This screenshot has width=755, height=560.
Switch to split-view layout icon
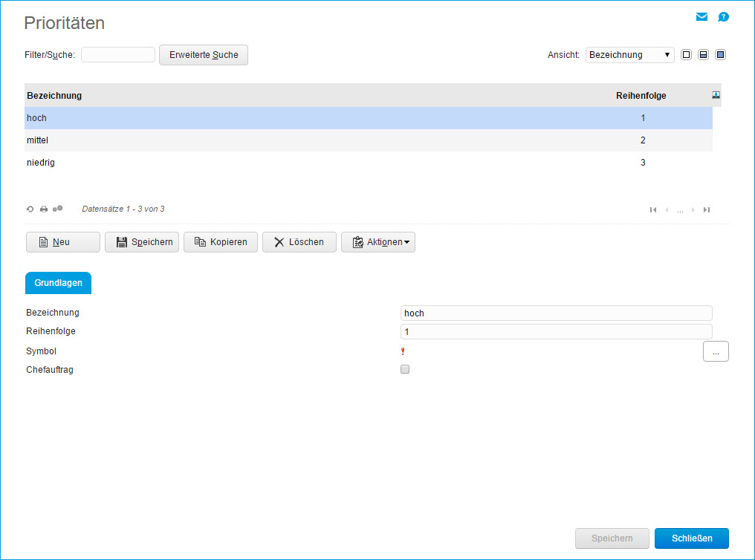[703, 55]
